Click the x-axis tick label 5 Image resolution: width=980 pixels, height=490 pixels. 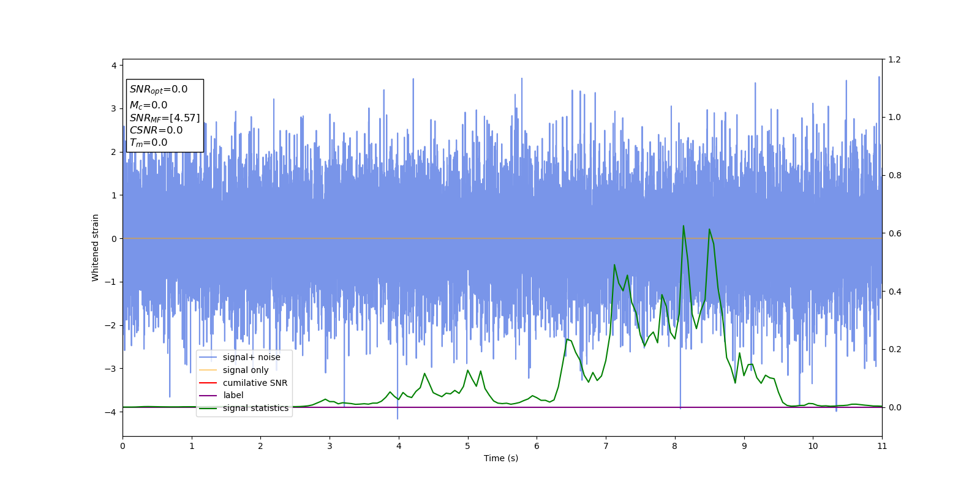point(468,446)
